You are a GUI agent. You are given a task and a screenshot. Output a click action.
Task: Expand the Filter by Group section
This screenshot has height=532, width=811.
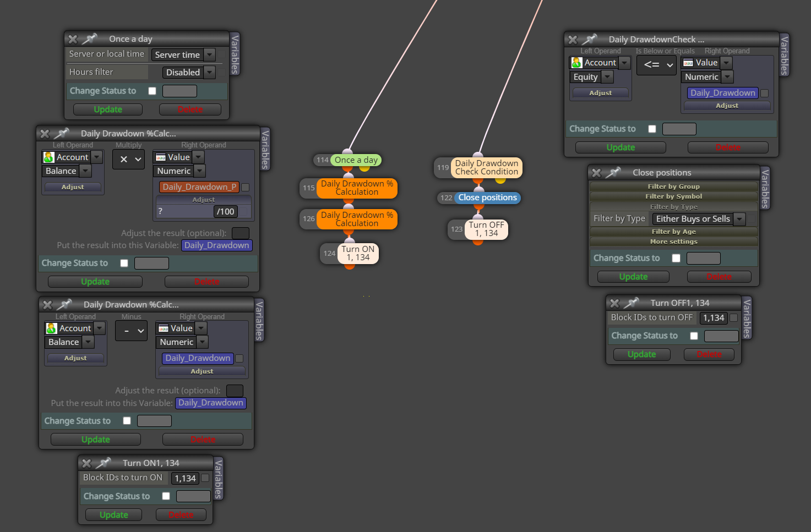pyautogui.click(x=674, y=187)
